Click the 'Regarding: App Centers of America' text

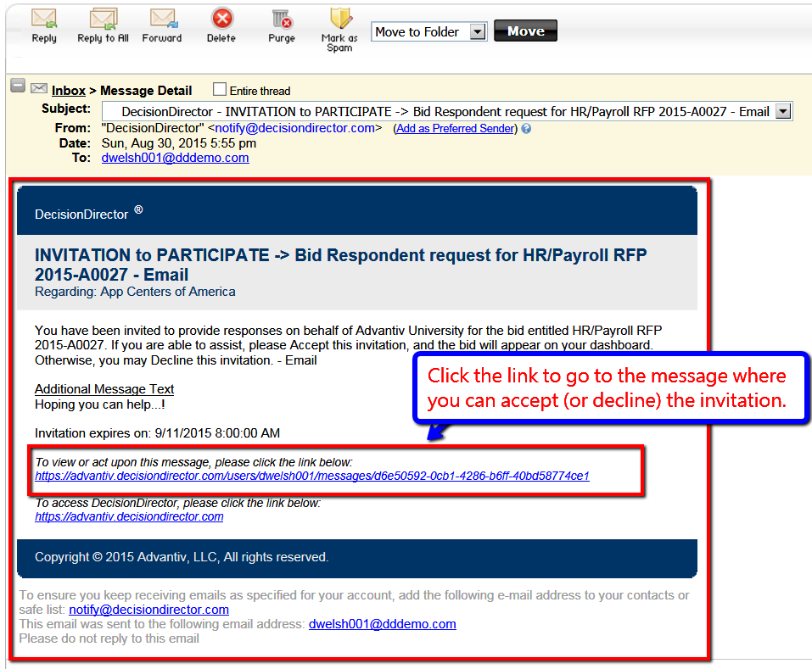click(135, 292)
